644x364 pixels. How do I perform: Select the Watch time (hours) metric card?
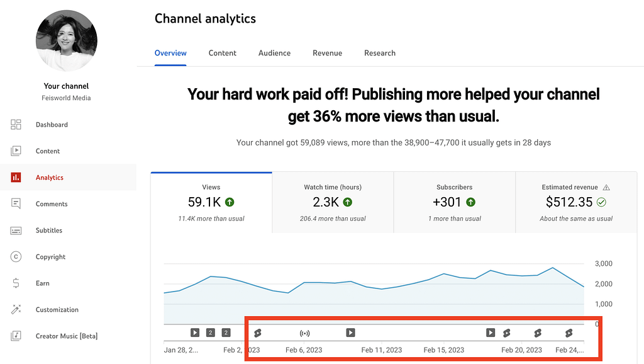coord(333,202)
